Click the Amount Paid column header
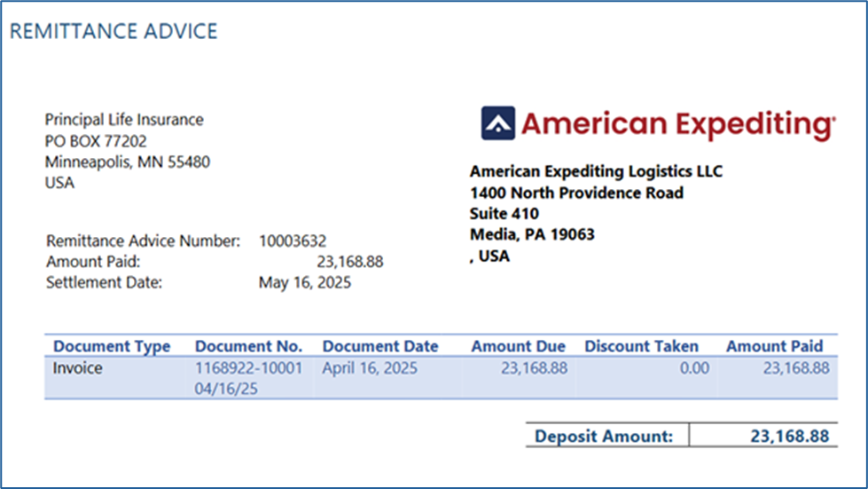The image size is (868, 489). click(x=774, y=347)
